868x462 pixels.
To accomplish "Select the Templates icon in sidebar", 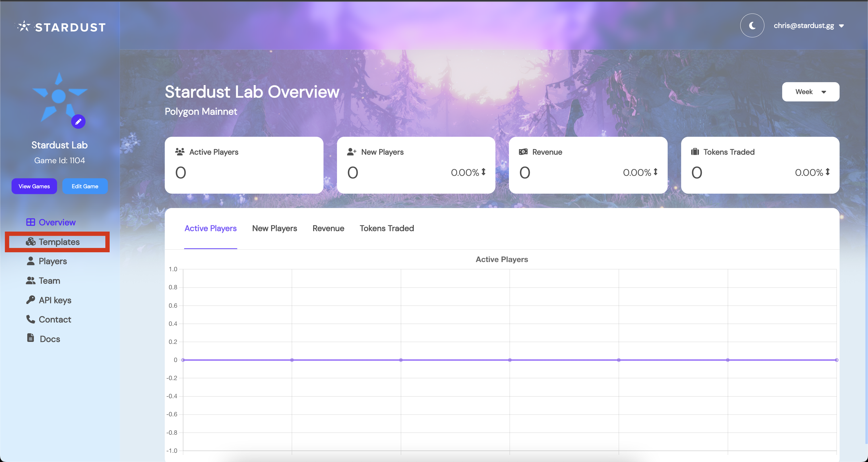I will coord(31,241).
